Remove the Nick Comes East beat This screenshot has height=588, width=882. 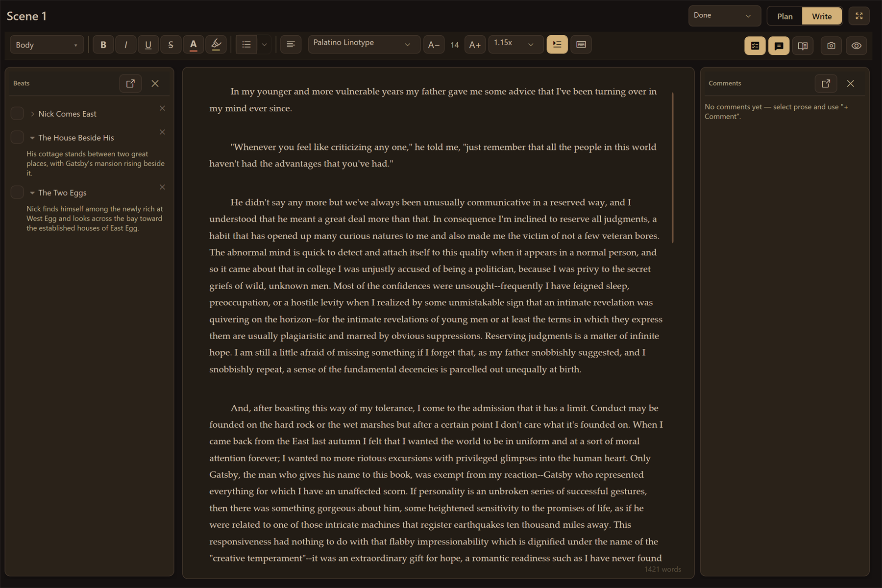pos(162,108)
